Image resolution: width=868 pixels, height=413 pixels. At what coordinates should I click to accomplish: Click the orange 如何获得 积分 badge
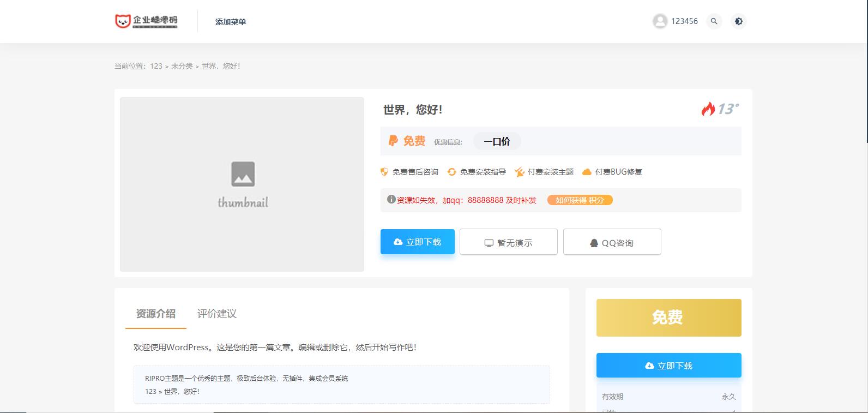click(x=580, y=200)
